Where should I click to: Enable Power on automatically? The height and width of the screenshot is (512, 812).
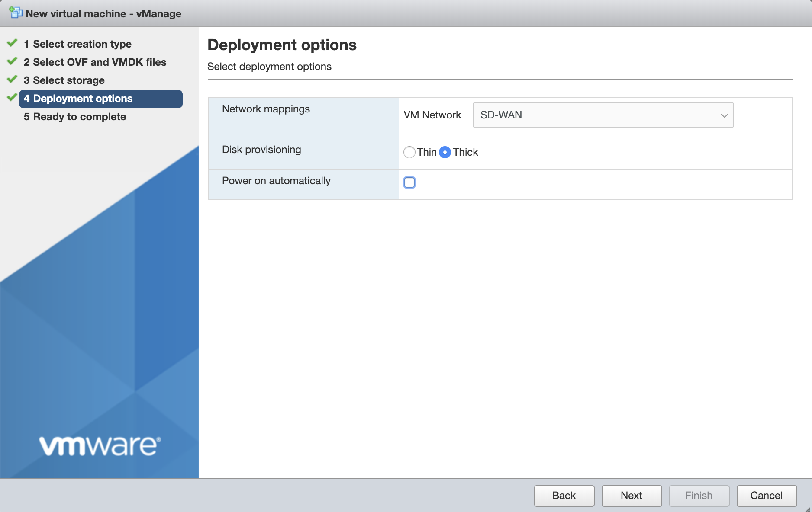coord(409,182)
